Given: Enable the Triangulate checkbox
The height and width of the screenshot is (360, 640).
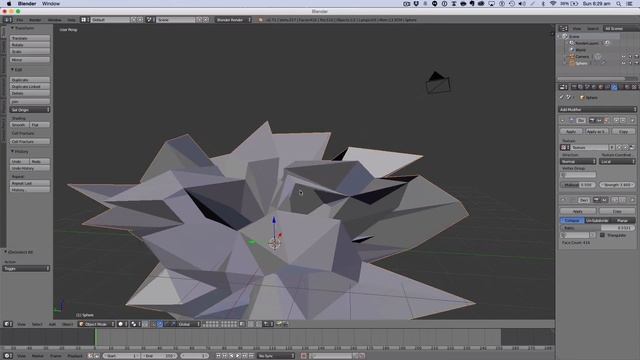Looking at the screenshot, I should 602,235.
